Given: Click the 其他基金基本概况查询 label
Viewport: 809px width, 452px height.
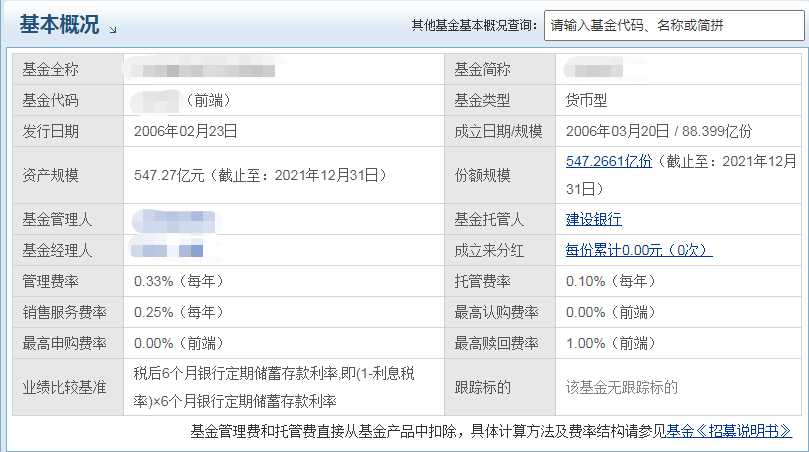Looking at the screenshot, I should click(x=475, y=26).
